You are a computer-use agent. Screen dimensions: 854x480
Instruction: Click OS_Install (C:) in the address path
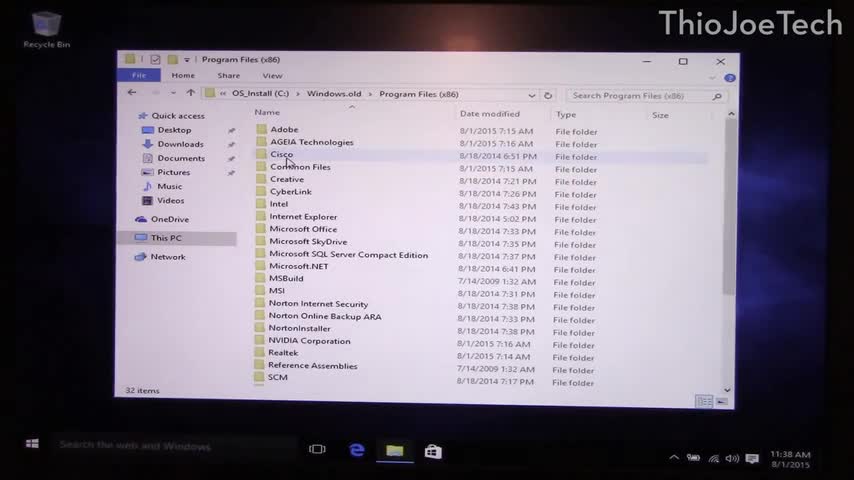pos(260,93)
